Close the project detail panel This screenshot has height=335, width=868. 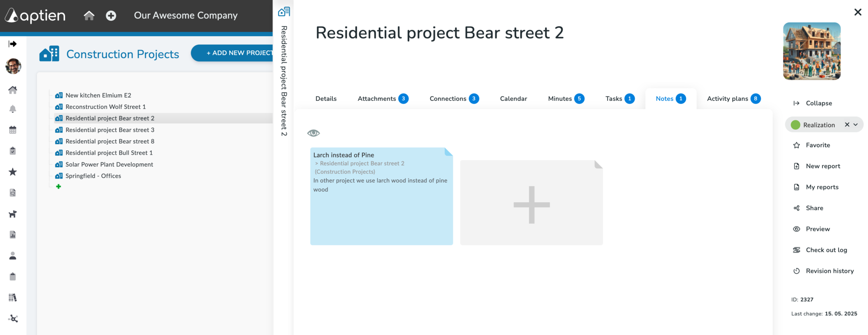point(858,12)
